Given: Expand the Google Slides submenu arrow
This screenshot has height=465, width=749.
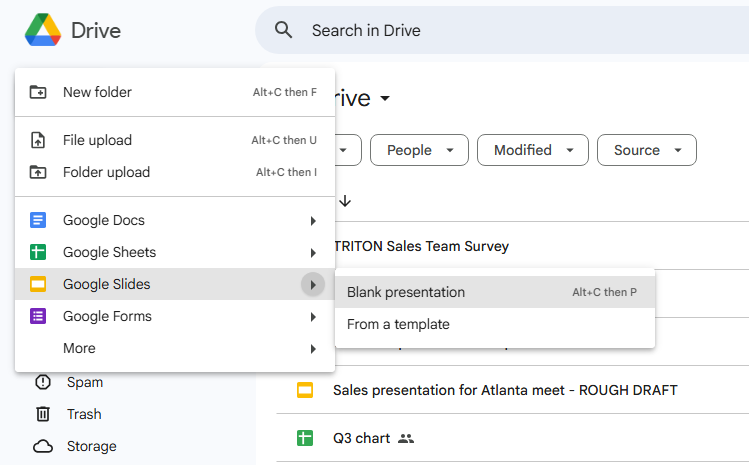Looking at the screenshot, I should (x=313, y=285).
